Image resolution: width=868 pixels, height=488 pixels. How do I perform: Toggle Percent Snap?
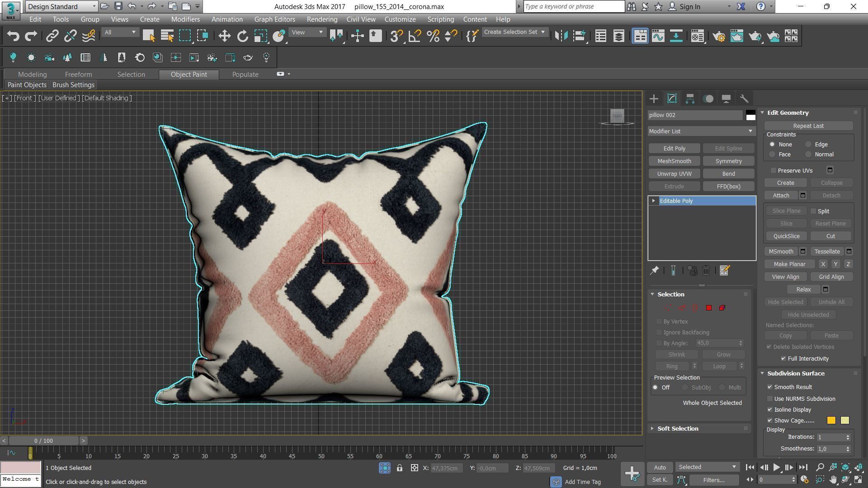(x=433, y=36)
